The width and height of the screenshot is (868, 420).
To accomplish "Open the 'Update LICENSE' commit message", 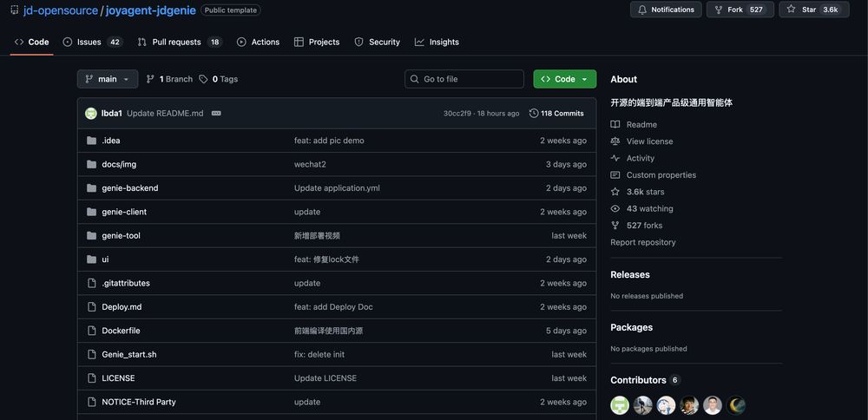I will [325, 378].
